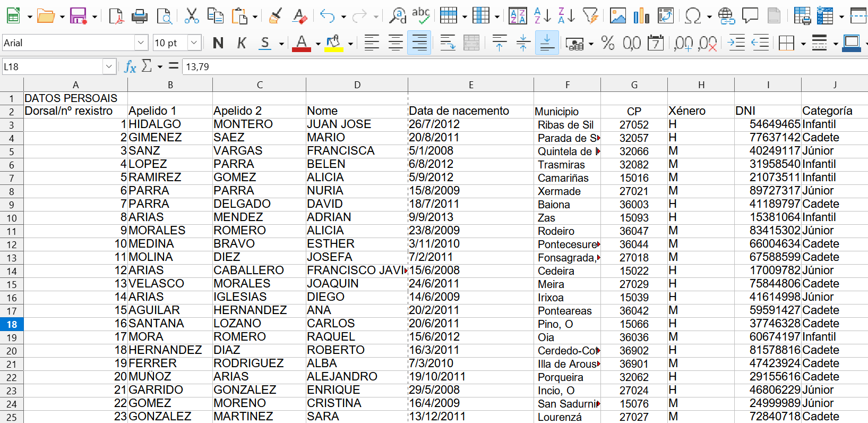Screen dimensions: 868x423
Task: Sort ascending A to Z
Action: pyautogui.click(x=542, y=16)
